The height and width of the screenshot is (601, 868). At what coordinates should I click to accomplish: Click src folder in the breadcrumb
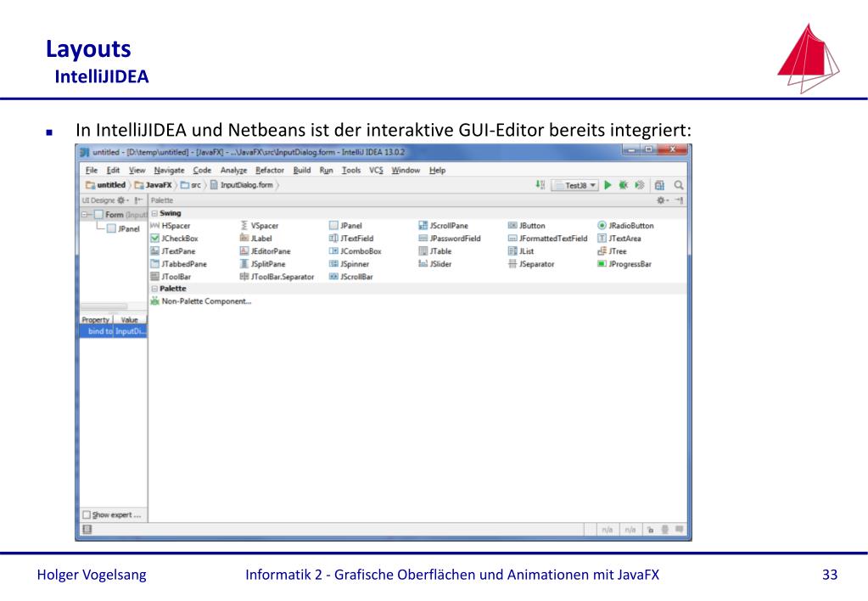[x=191, y=185]
